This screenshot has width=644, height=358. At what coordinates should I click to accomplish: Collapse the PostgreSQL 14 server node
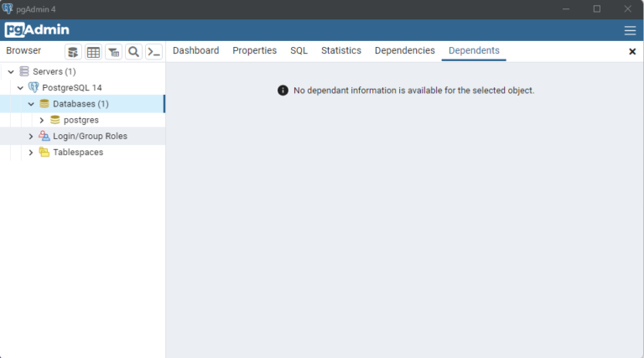(x=21, y=88)
